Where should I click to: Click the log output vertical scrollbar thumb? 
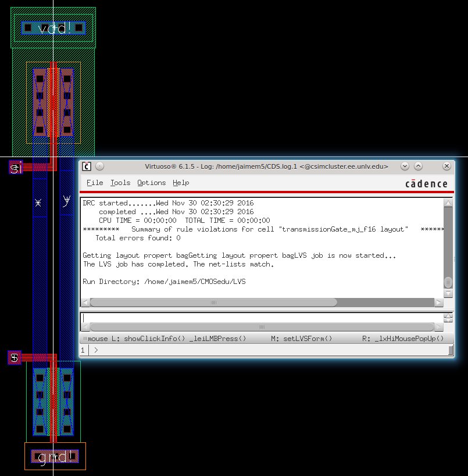[448, 282]
